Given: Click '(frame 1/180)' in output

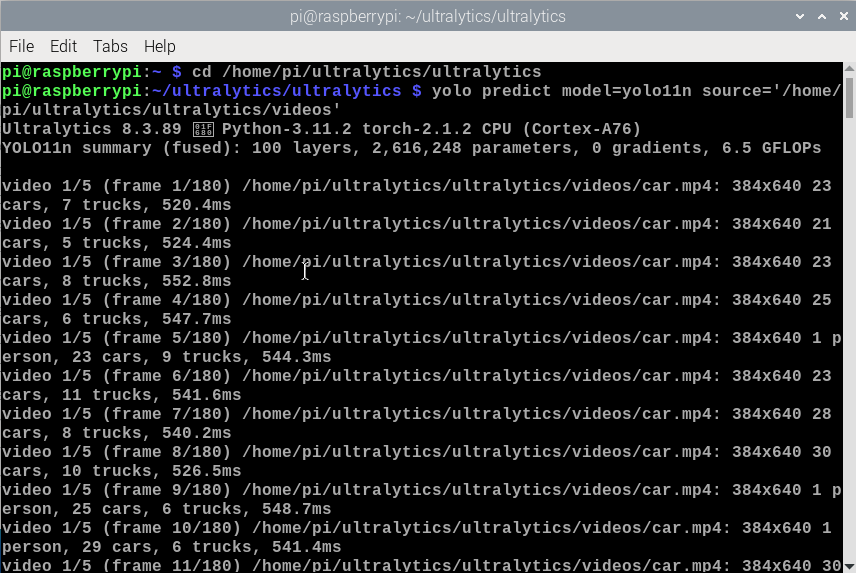Looking at the screenshot, I should pos(167,186).
